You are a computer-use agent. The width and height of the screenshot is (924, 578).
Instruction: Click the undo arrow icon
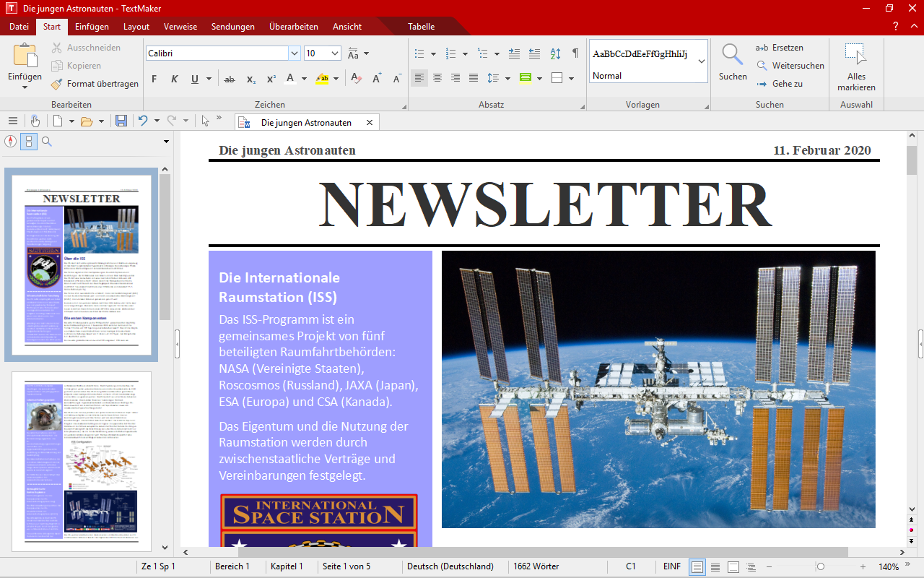(143, 121)
